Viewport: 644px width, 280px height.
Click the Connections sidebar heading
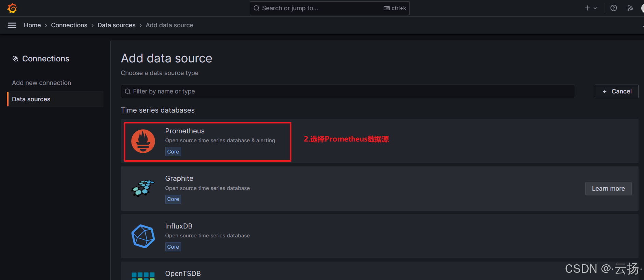[x=46, y=59]
